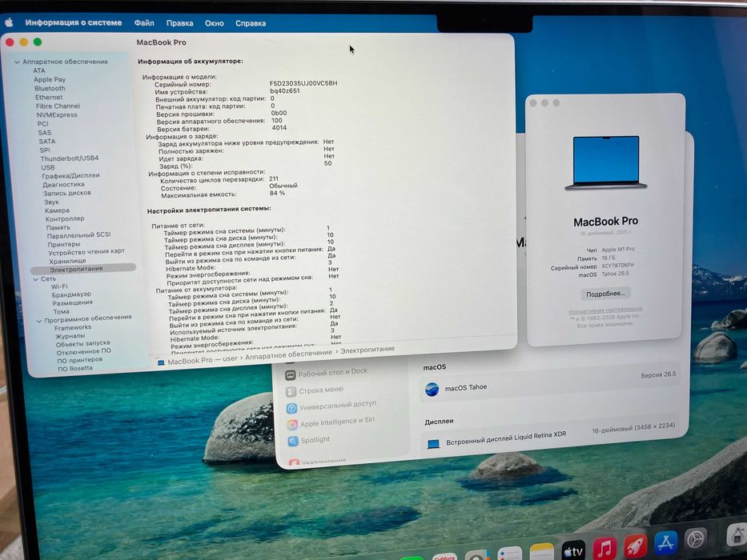
Task: Select Контроллер in the sidebar
Action: (65, 218)
